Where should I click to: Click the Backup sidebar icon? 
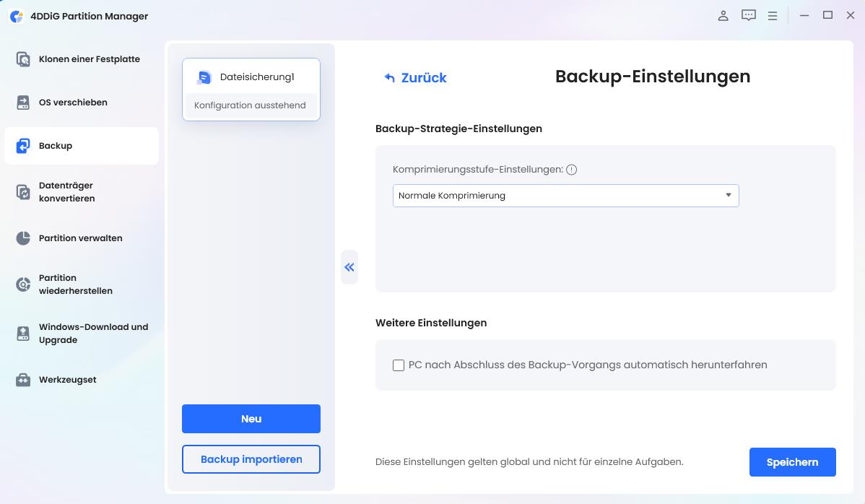point(23,145)
